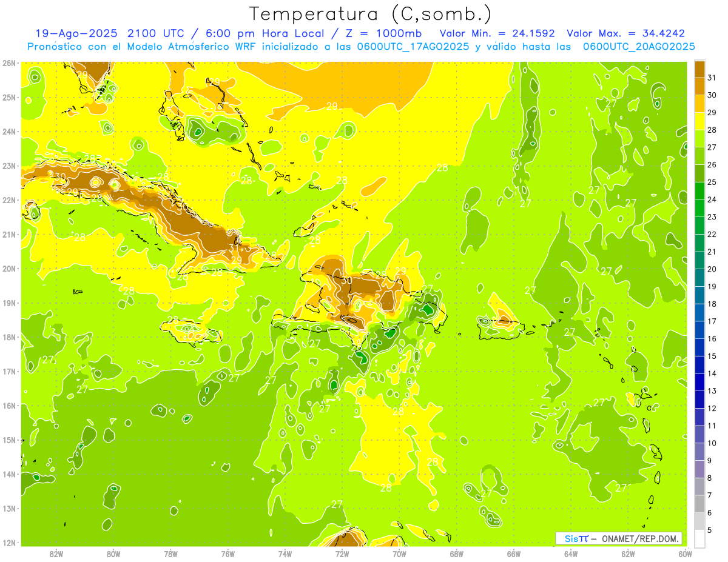The height and width of the screenshot is (562, 728).
Task: Click the title "Temperatura (C,somb.)"
Action: tap(371, 14)
